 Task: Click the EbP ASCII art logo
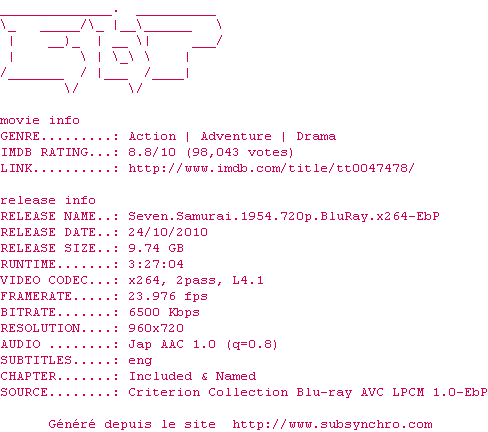click(111, 52)
